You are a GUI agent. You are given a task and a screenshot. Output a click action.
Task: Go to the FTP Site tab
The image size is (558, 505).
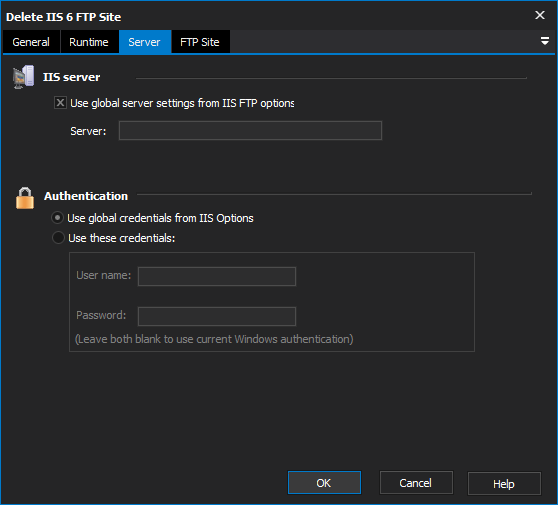[200, 42]
